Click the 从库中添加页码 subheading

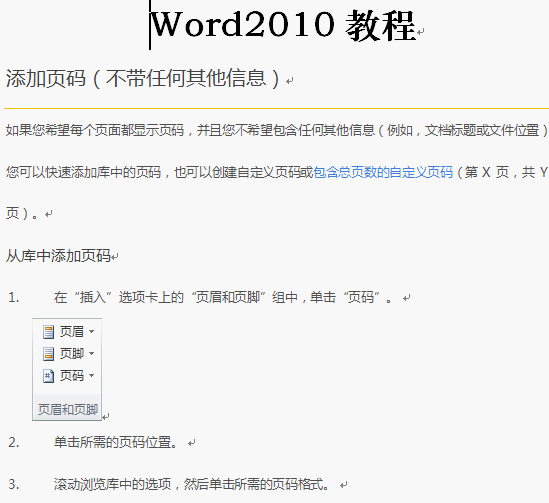click(58, 256)
